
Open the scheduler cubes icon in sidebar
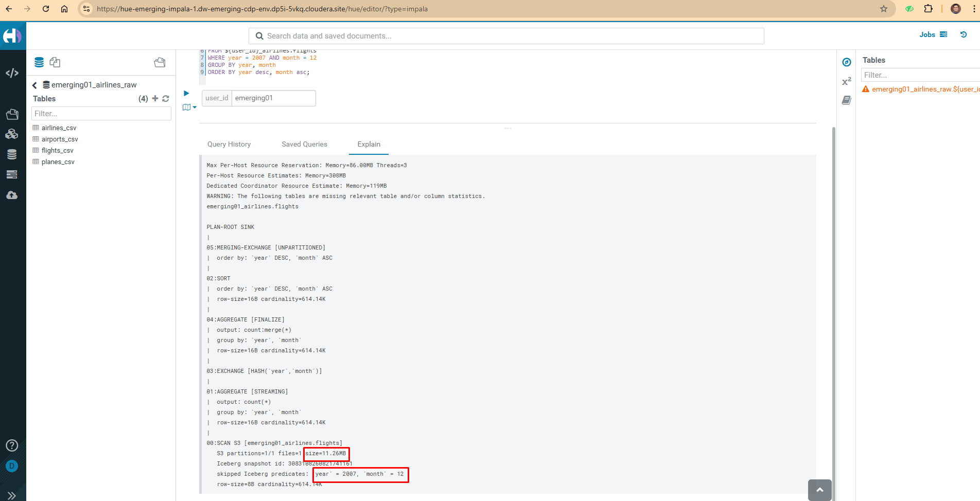coord(12,134)
